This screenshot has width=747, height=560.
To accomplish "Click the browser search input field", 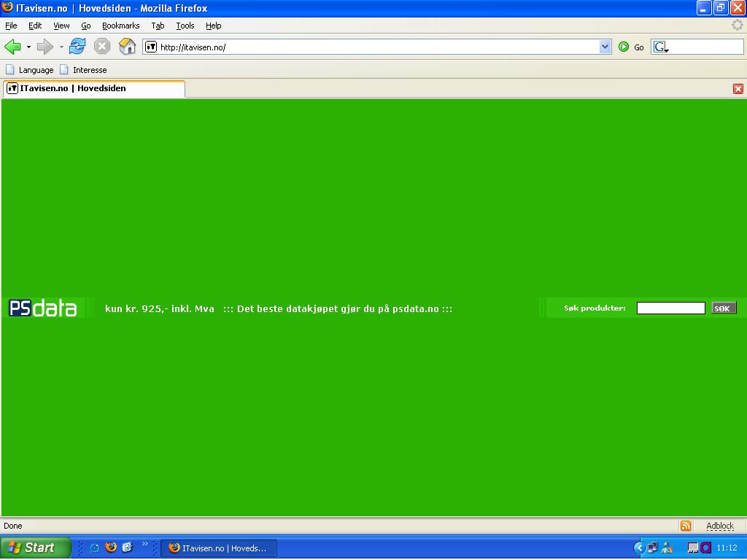I will [706, 47].
